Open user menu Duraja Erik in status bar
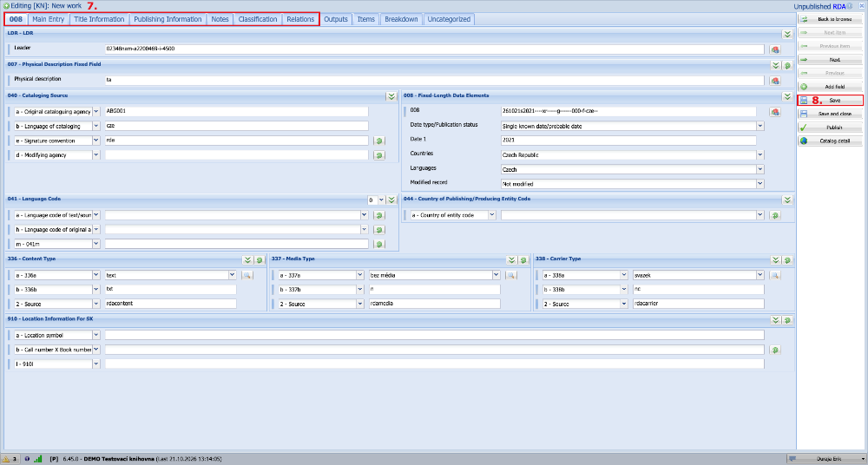Viewport: 868px width, 465px height. pyautogui.click(x=825, y=459)
